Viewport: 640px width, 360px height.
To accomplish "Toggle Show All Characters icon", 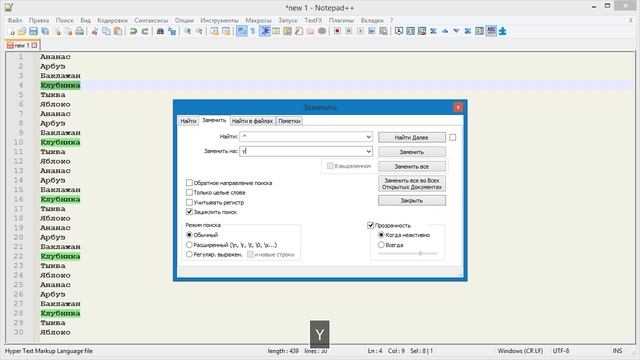I will [x=253, y=31].
